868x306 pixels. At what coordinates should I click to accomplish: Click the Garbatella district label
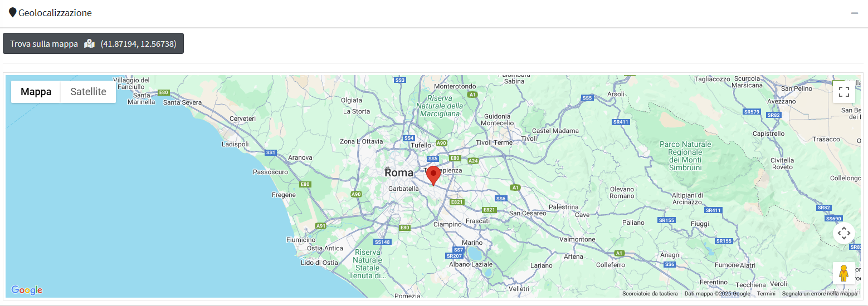pyautogui.click(x=403, y=189)
